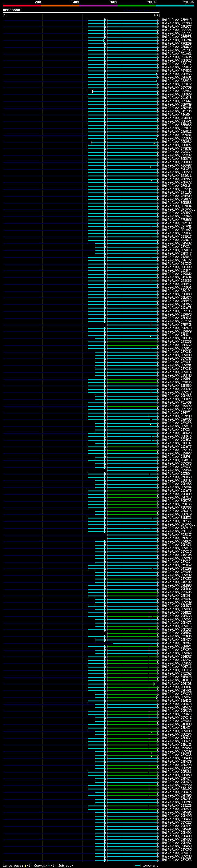This screenshot has width=197, height=868.
Task: Select UniRef100_Q8H929 label
Action: point(177,94)
